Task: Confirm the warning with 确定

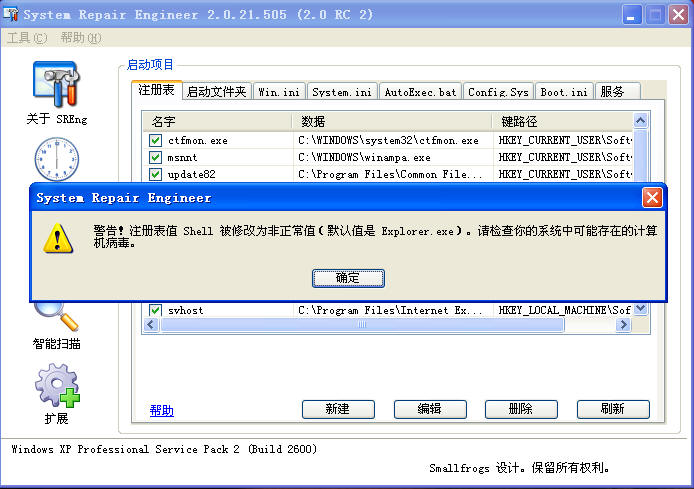Action: 348,278
